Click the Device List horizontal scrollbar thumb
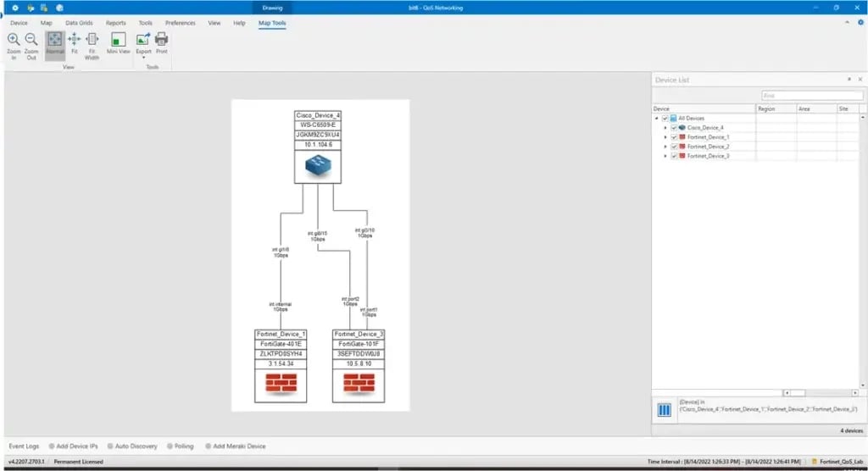The width and height of the screenshot is (868, 471). [798, 393]
